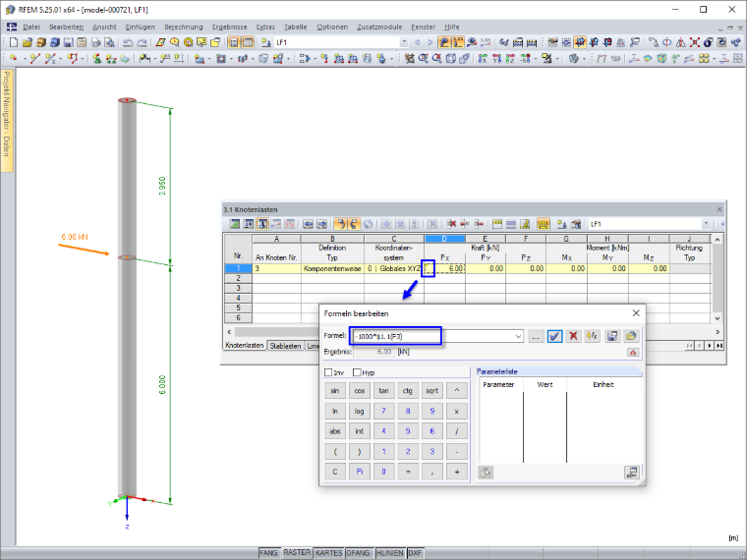Screen dimensions: 747x560
Task: Enable the Inv checkbox
Action: click(328, 372)
